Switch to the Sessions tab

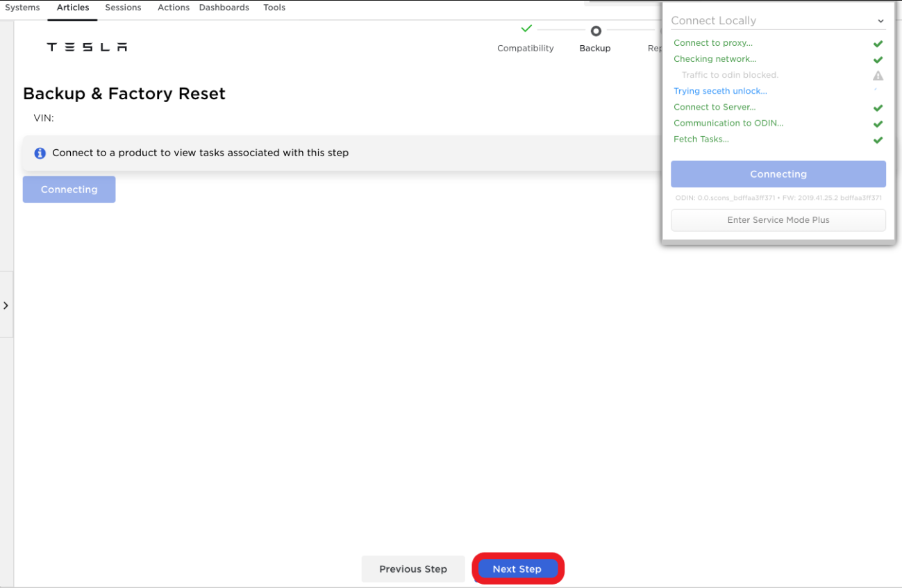[123, 8]
